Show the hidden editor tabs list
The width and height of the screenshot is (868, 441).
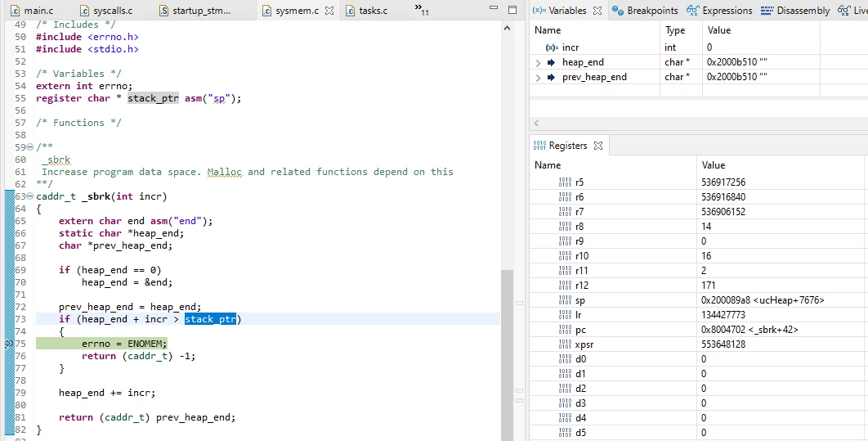(421, 10)
